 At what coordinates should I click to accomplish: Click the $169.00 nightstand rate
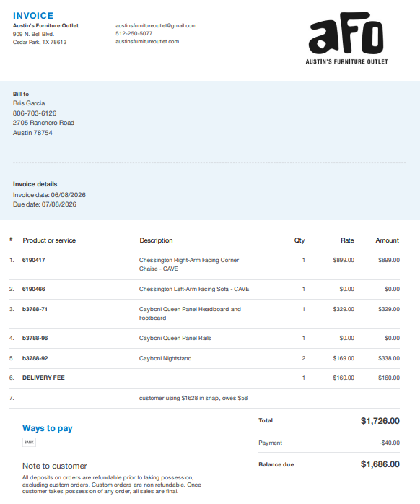point(344,358)
